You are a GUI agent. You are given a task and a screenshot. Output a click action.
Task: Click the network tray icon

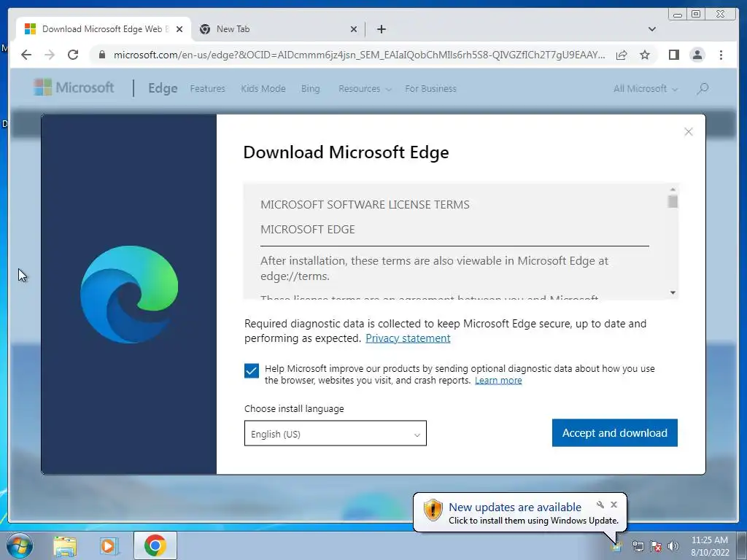(638, 547)
